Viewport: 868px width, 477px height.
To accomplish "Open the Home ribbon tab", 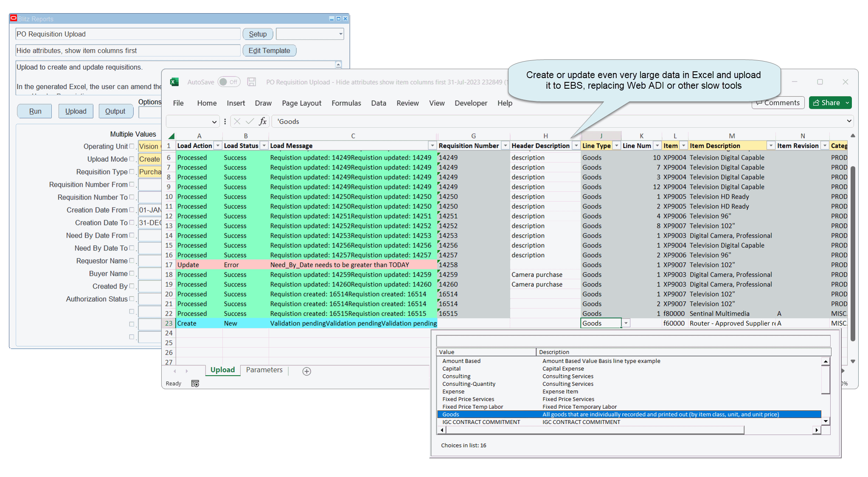I will 207,103.
